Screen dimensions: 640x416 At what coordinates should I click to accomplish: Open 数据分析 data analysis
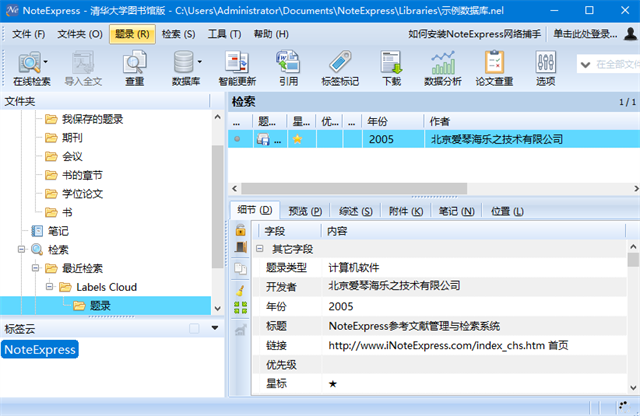(x=443, y=69)
